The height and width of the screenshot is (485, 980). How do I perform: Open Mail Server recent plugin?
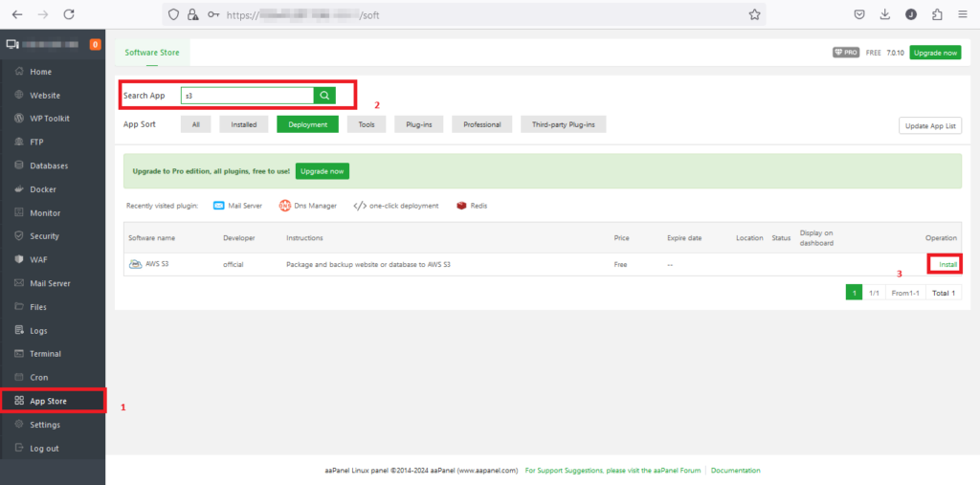click(241, 206)
